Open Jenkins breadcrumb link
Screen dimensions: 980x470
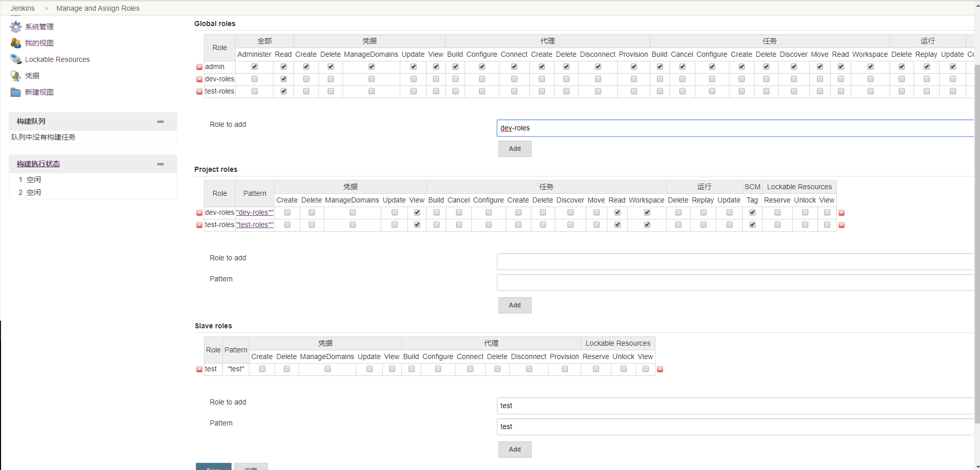click(22, 8)
